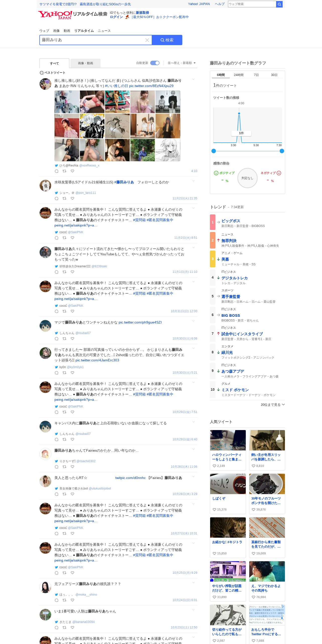322x644 pixels.
Task: Click reply icon on the 4:10 tweet
Action: (57, 171)
